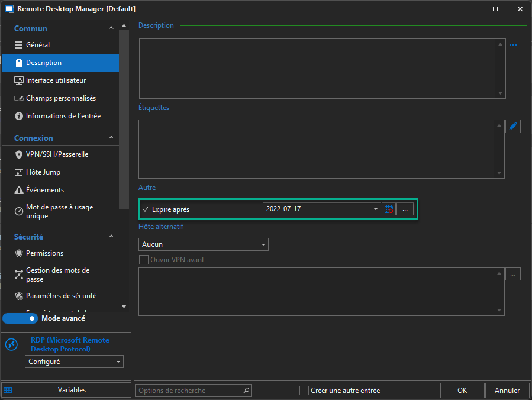This screenshot has width=532, height=400.
Task: Check Créer une autre entrée checkbox
Action: coord(304,391)
